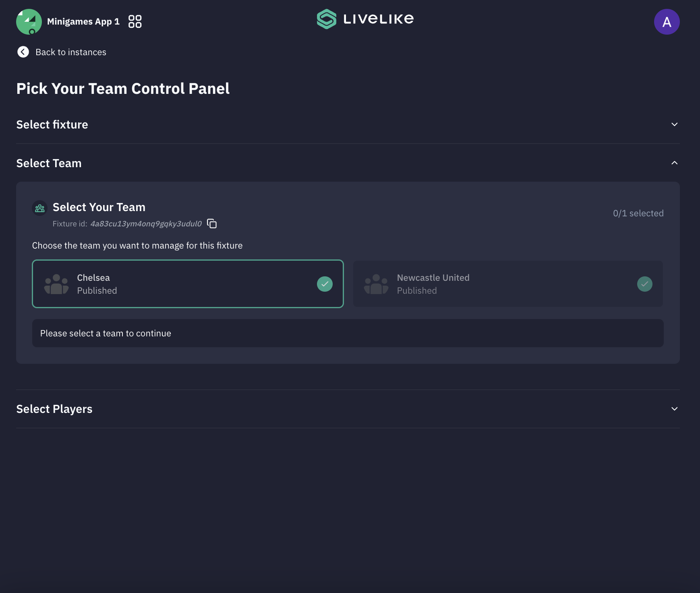Viewport: 700px width, 593px height.
Task: Click the Pick Your Team Control Panel title
Action: 123,89
